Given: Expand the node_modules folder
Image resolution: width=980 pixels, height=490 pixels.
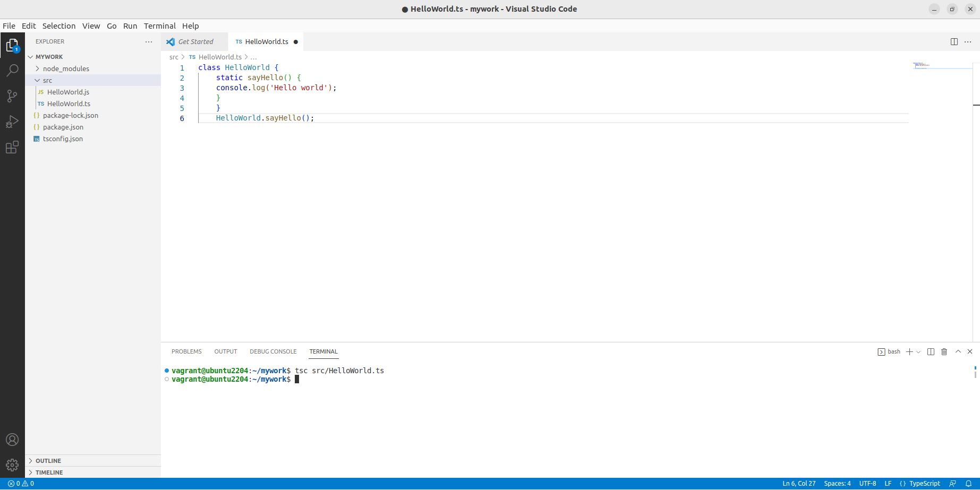Looking at the screenshot, I should click(66, 68).
